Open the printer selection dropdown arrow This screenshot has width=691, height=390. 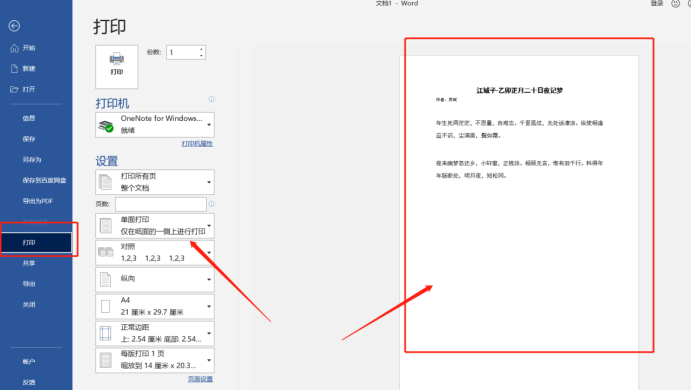(209, 125)
